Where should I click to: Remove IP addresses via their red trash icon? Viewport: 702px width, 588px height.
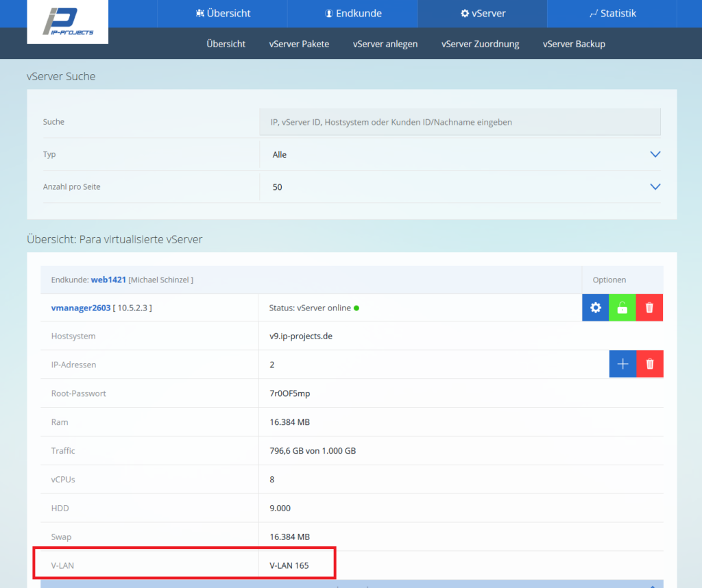[x=649, y=363]
